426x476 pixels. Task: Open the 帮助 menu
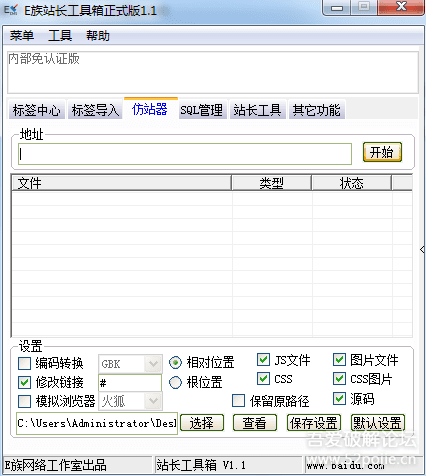click(98, 35)
